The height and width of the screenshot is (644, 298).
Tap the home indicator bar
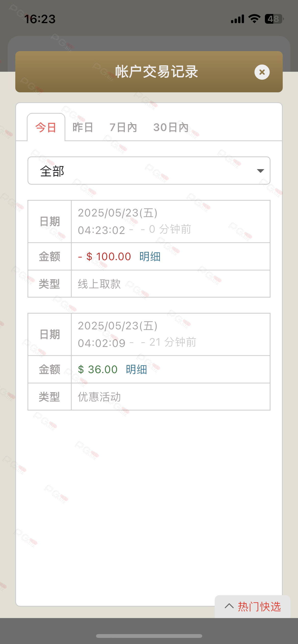[149, 636]
